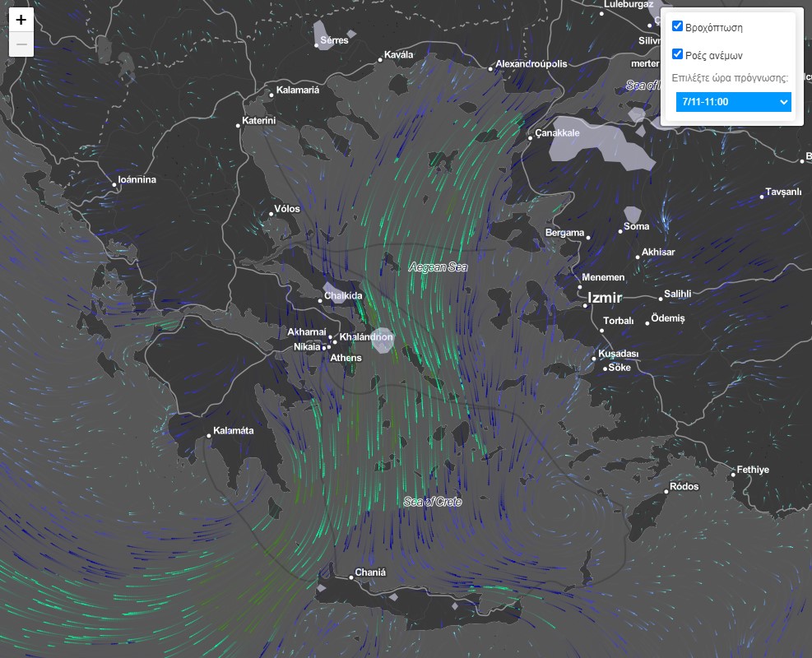Viewport: 812px width, 658px height.
Task: Click the Sea of Crete label
Action: [432, 502]
